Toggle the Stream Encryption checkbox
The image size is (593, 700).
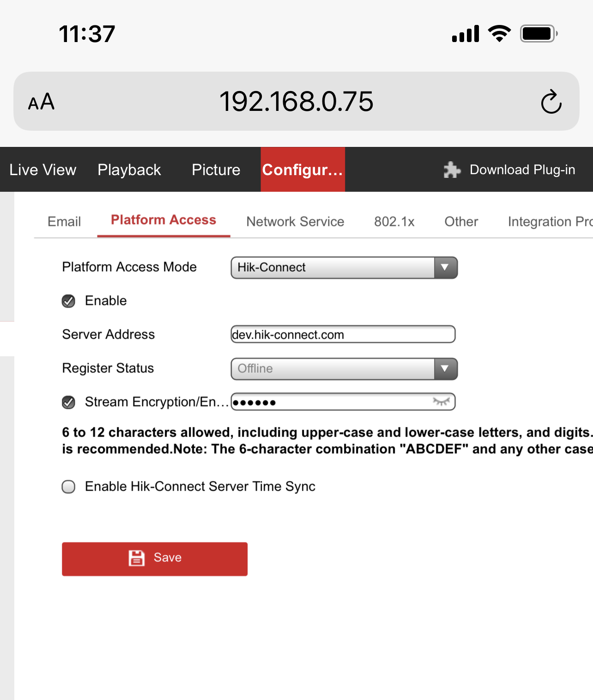69,402
